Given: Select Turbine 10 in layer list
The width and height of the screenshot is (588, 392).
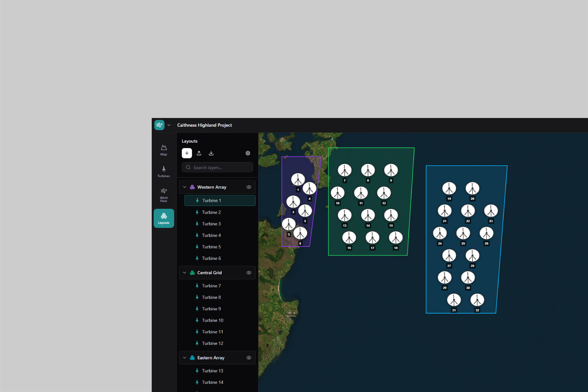Looking at the screenshot, I should click(212, 320).
